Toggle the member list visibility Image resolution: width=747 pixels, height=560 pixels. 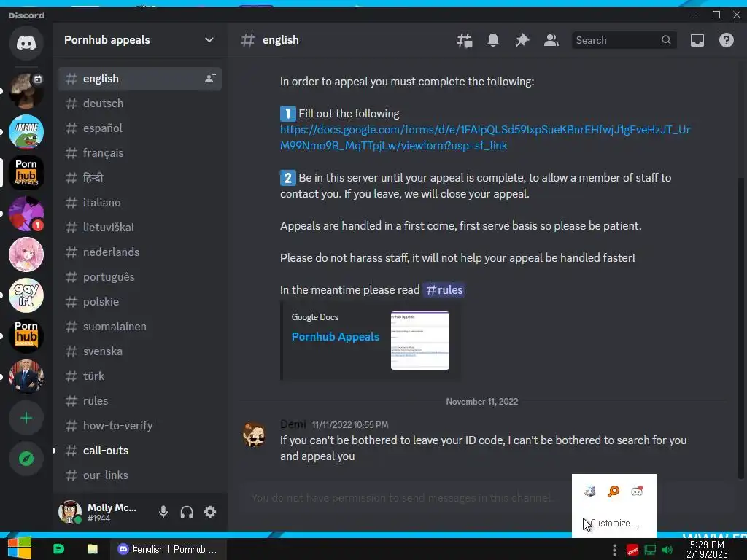[x=551, y=41]
